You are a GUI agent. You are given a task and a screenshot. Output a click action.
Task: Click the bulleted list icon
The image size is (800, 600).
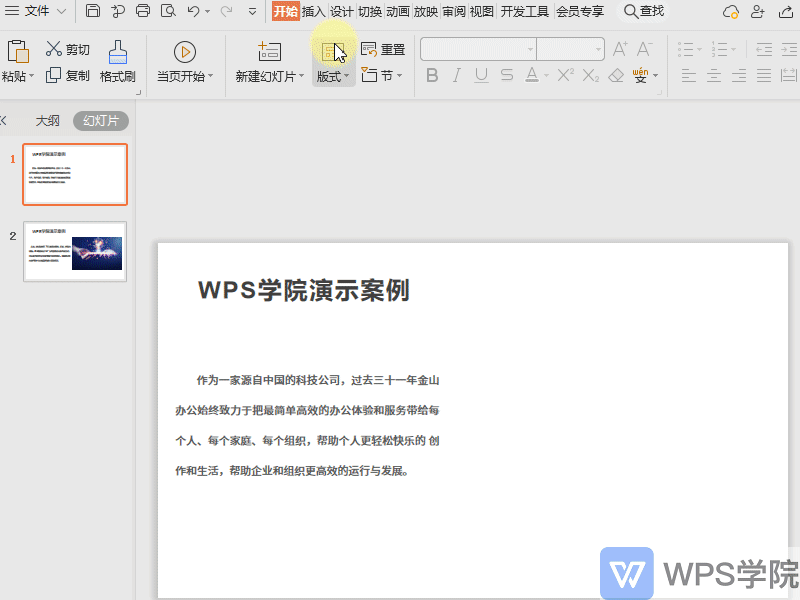686,49
